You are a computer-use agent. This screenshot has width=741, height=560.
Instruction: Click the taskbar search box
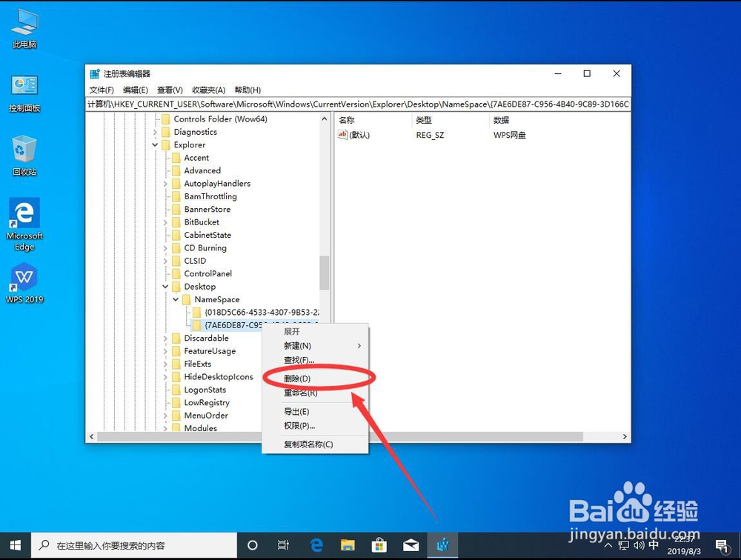[x=134, y=546]
